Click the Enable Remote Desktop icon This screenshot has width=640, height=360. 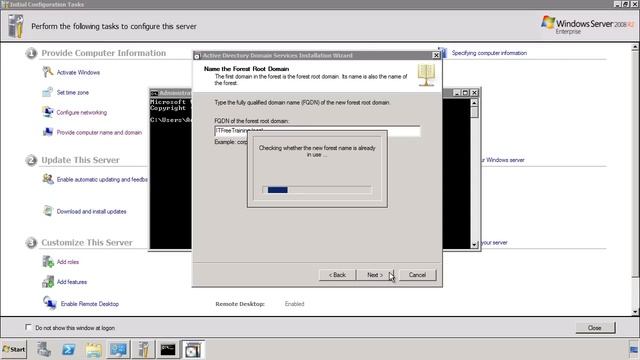click(x=50, y=303)
